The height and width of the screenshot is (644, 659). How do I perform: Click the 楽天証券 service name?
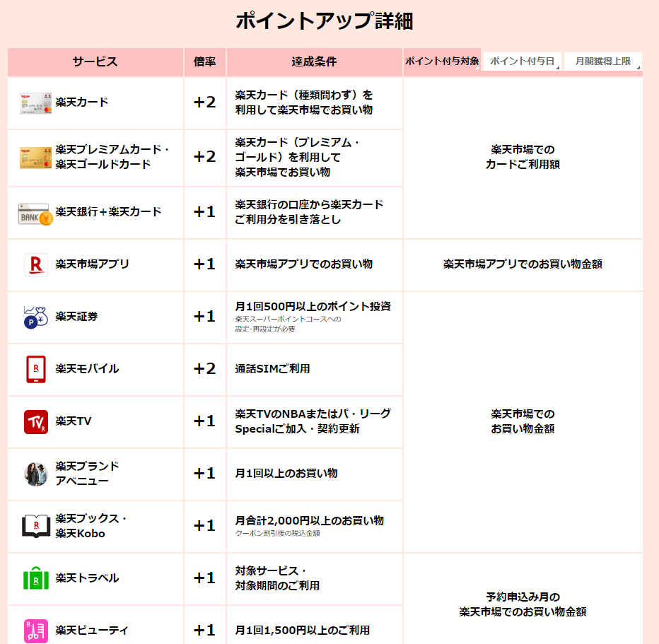tap(76, 317)
